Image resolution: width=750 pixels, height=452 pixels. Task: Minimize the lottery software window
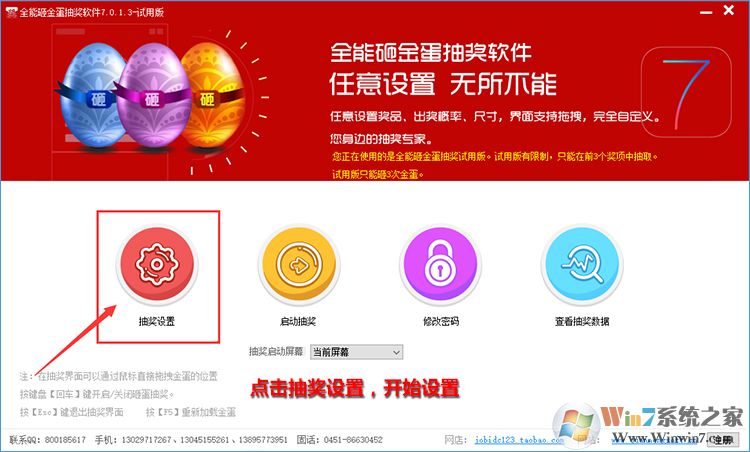click(x=706, y=11)
